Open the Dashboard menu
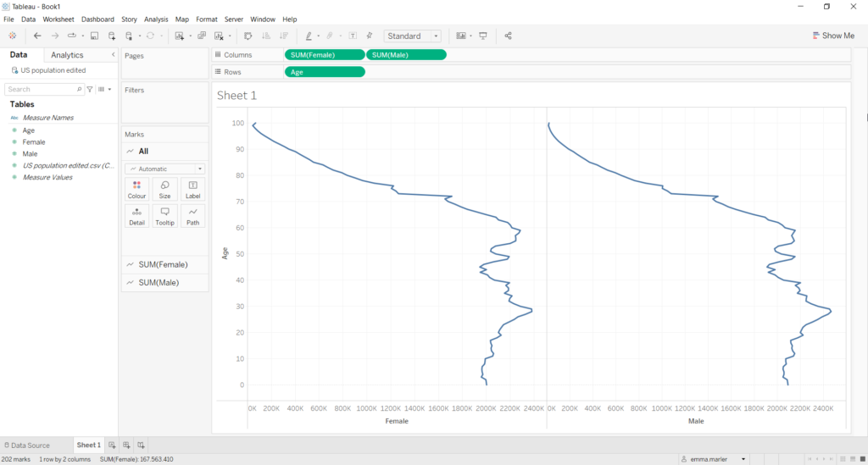Image resolution: width=868 pixels, height=465 pixels. 97,19
